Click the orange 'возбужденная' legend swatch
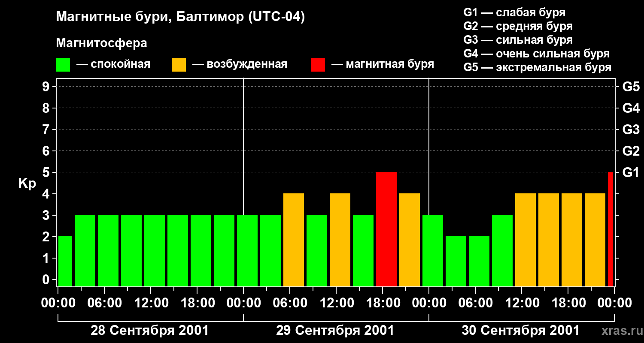644x343 pixels. (x=179, y=65)
